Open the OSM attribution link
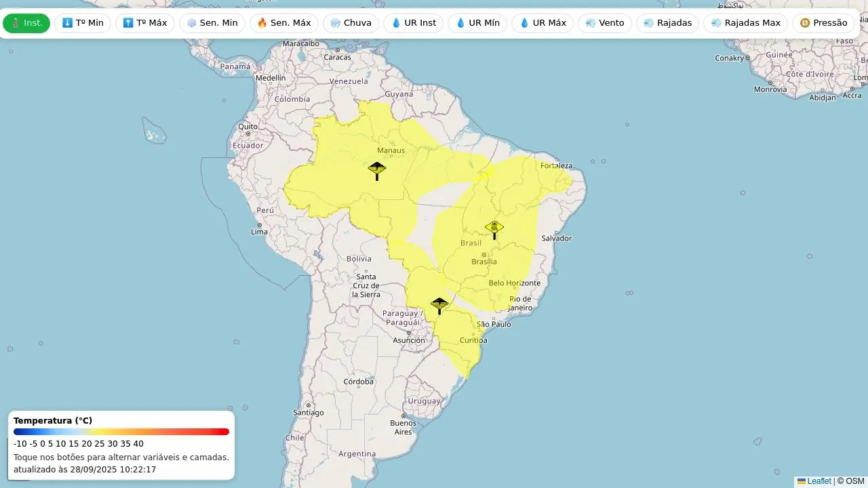Image resolution: width=868 pixels, height=488 pixels. (854, 481)
